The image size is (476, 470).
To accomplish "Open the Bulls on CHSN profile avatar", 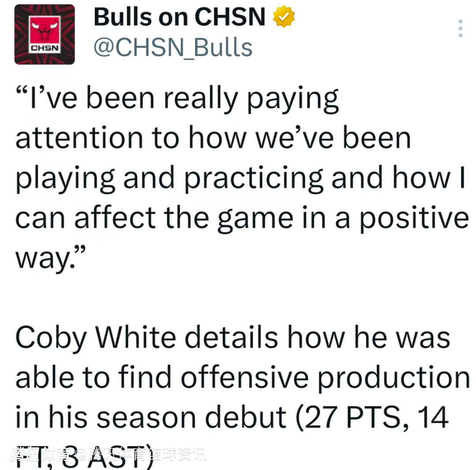I will pos(45,34).
